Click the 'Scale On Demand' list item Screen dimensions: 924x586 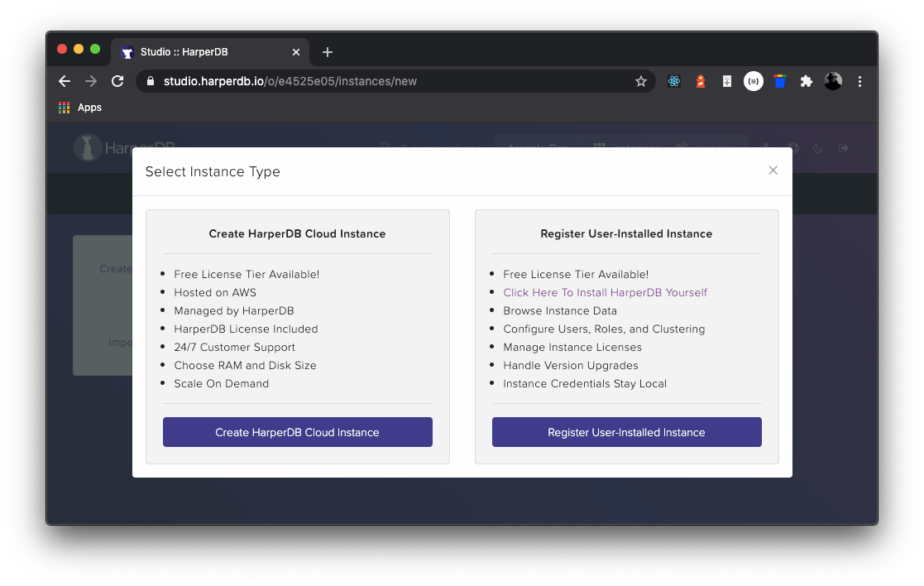(x=222, y=384)
